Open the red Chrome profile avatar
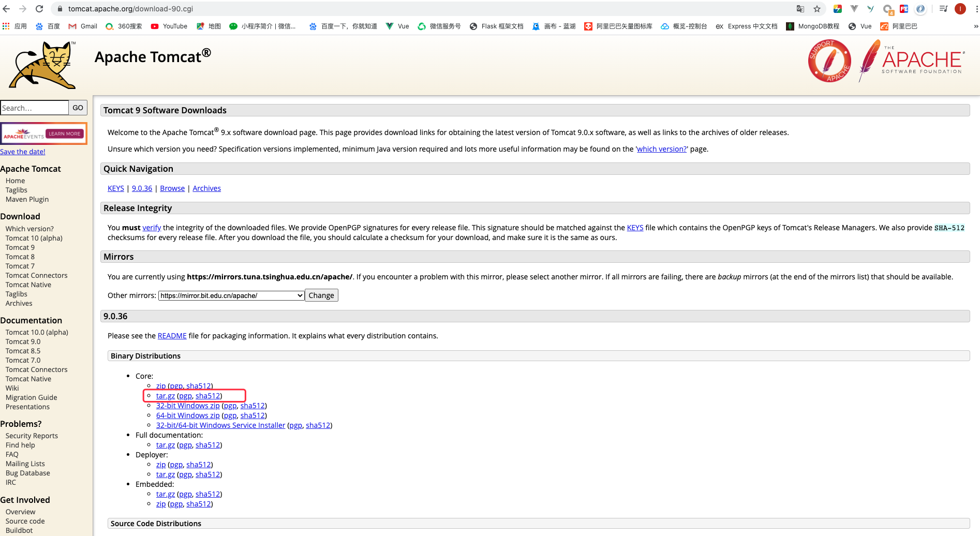Viewport: 980px width, 536px height. (x=960, y=9)
